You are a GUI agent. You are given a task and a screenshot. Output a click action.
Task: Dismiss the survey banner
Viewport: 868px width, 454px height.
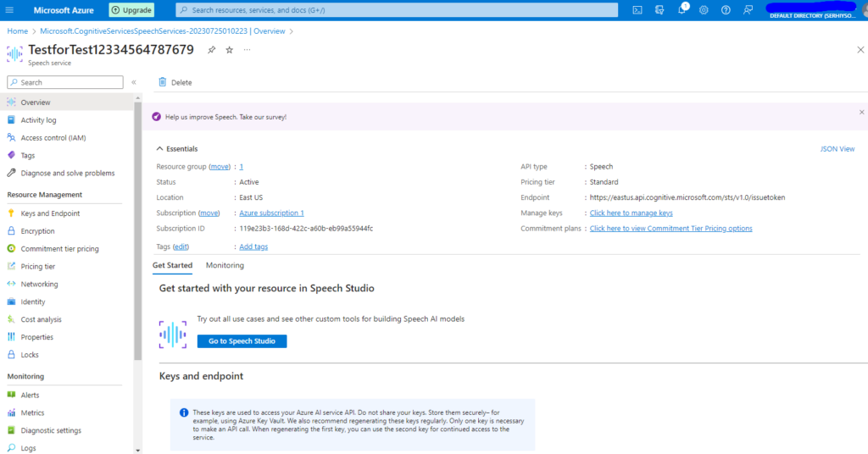point(861,113)
